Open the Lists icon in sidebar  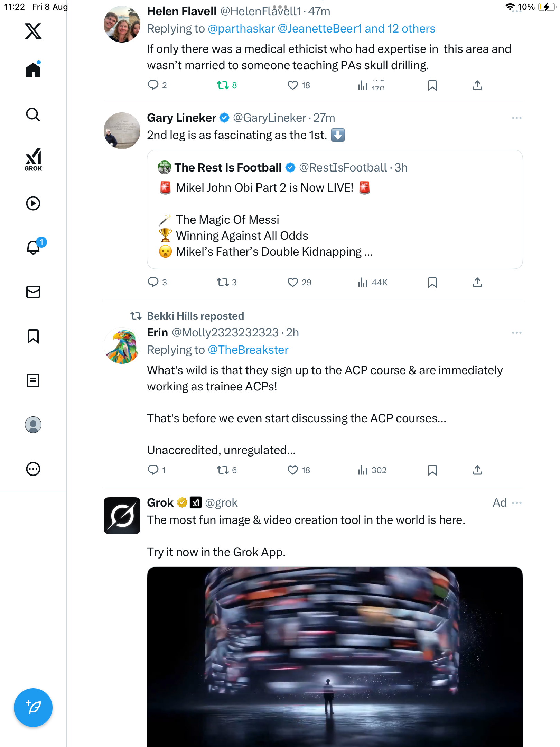coord(33,380)
